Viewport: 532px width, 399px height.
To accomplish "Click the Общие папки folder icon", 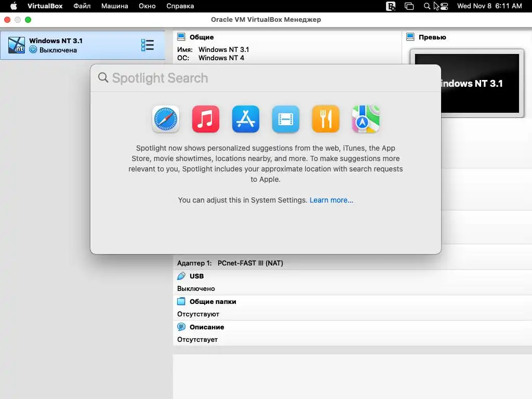I will [181, 301].
